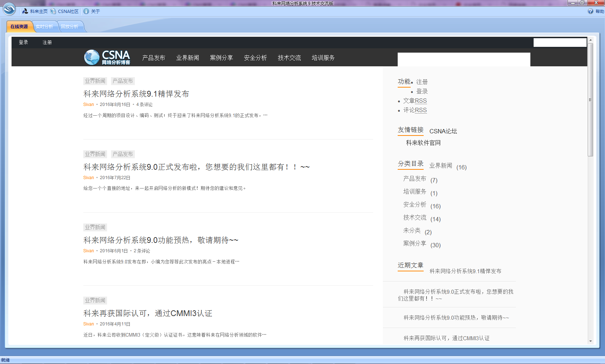Click the CSNA社区 community icon
This screenshot has height=364, width=605.
coord(53,11)
